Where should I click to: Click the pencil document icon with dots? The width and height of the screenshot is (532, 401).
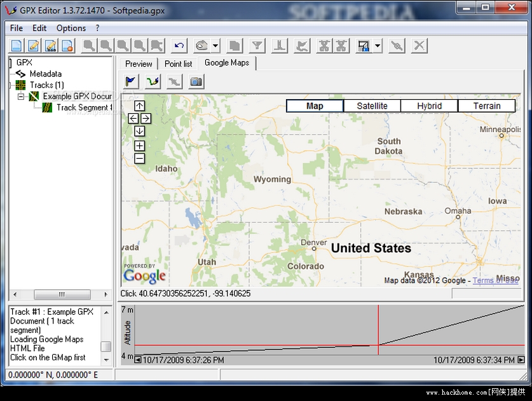coord(51,46)
